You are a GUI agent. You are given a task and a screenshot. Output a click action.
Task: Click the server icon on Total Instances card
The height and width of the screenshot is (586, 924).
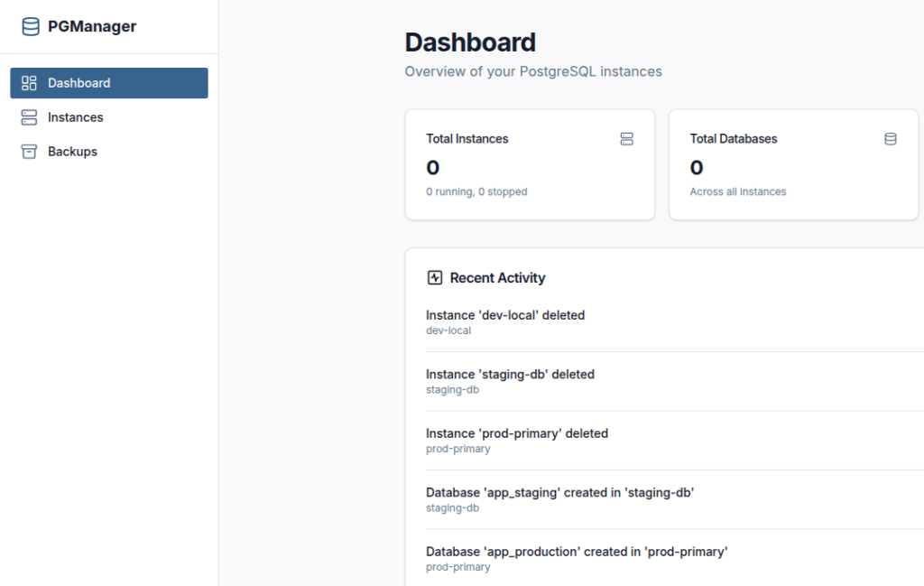(626, 139)
